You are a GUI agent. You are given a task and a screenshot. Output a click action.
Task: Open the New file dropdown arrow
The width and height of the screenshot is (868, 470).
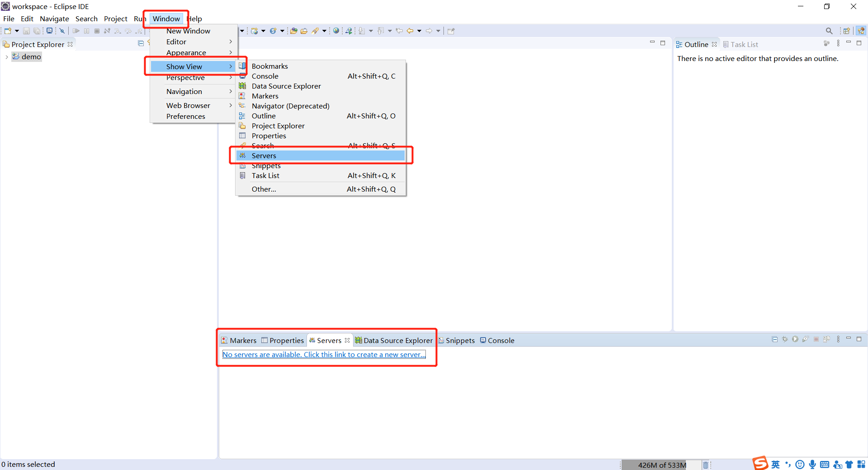point(17,31)
